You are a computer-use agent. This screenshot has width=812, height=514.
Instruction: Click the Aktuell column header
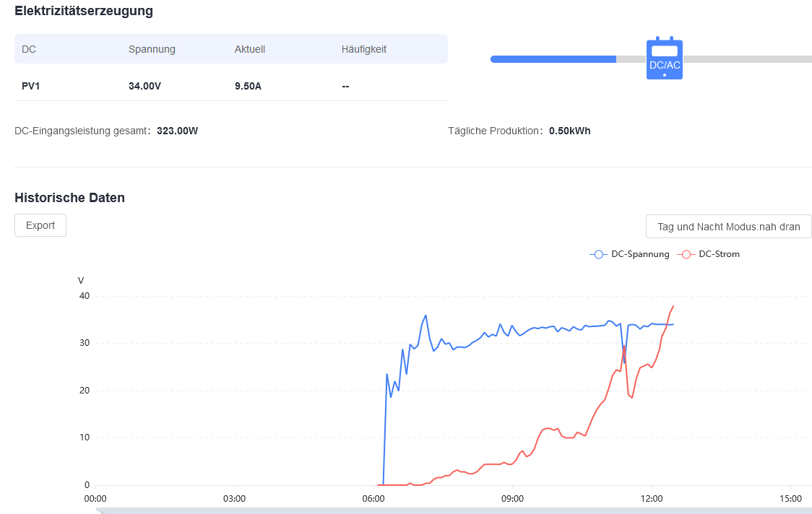pos(250,50)
